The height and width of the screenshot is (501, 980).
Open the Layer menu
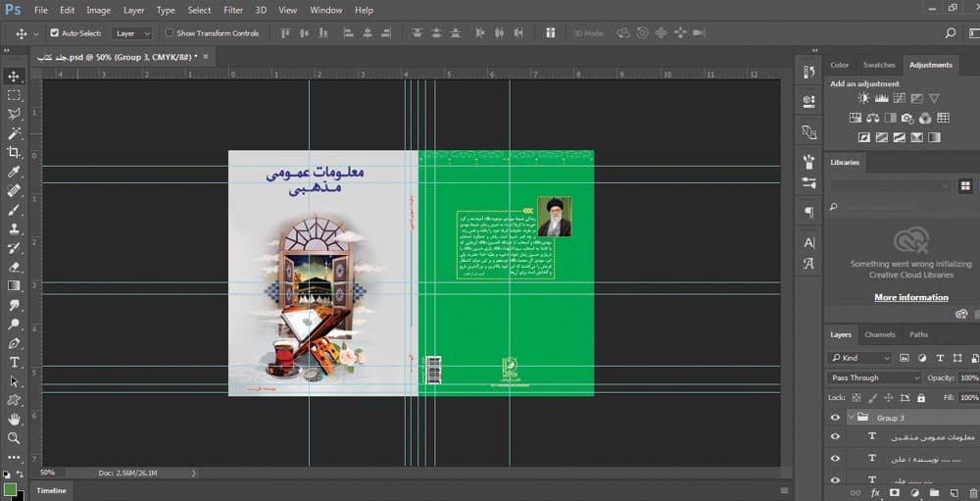point(133,10)
